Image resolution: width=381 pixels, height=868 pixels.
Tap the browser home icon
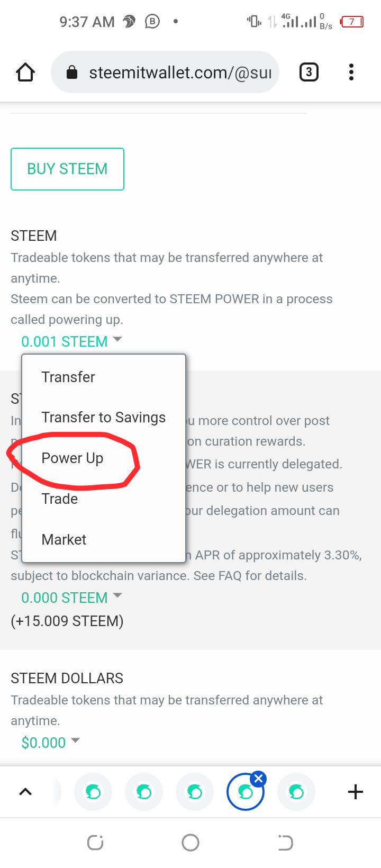tap(25, 72)
